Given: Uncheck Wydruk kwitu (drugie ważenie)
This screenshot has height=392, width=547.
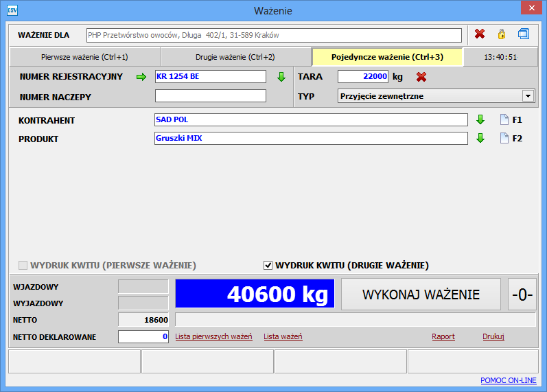Looking at the screenshot, I should 268,266.
